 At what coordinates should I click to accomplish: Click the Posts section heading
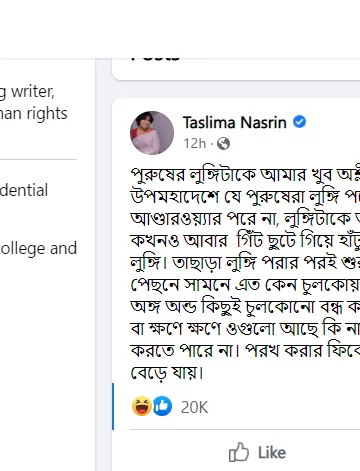(156, 59)
